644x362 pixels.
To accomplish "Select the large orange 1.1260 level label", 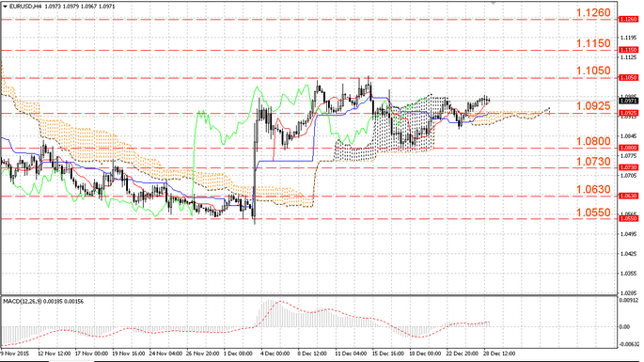I will click(593, 13).
